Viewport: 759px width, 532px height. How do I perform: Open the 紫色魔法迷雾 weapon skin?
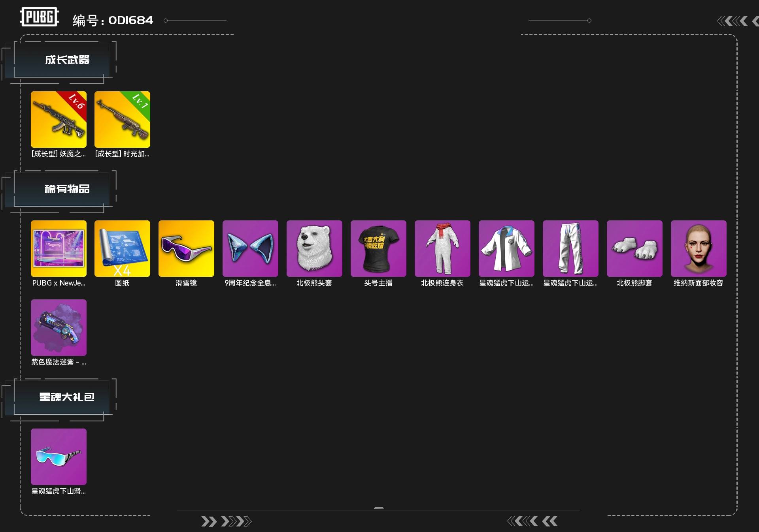click(59, 327)
